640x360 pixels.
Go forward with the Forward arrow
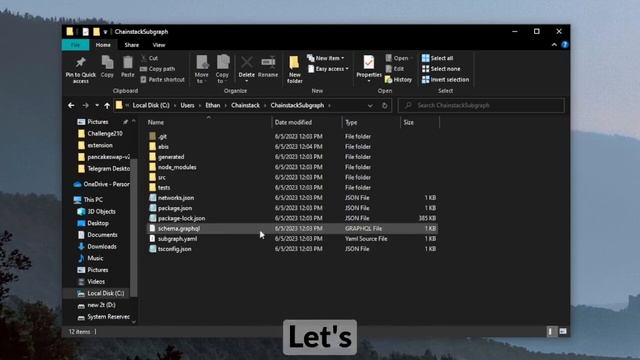pos(85,105)
